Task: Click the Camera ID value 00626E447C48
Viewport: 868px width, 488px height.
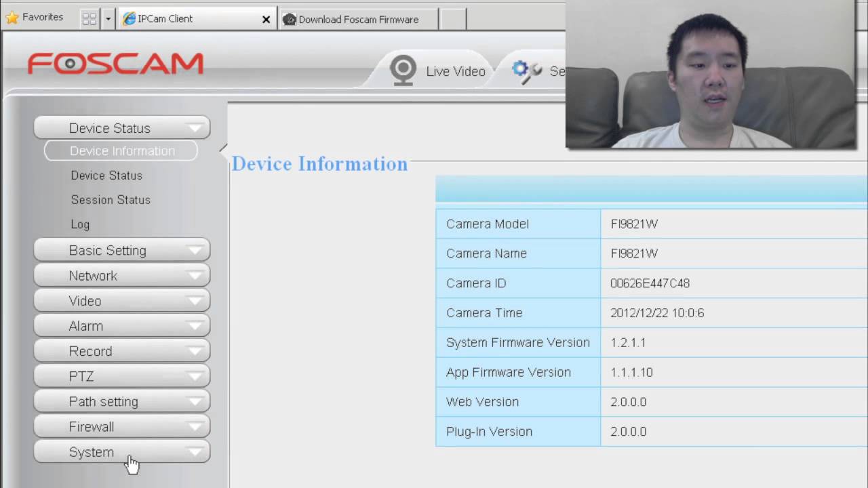Action: coord(650,283)
